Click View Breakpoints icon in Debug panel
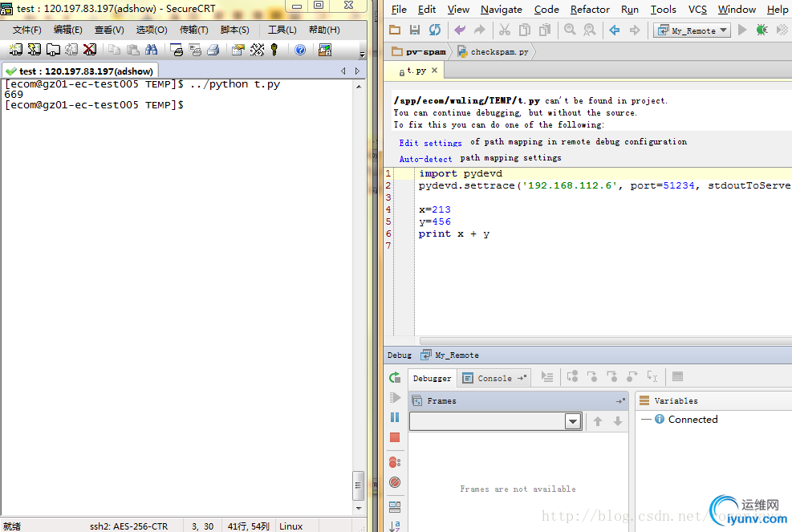 (395, 462)
